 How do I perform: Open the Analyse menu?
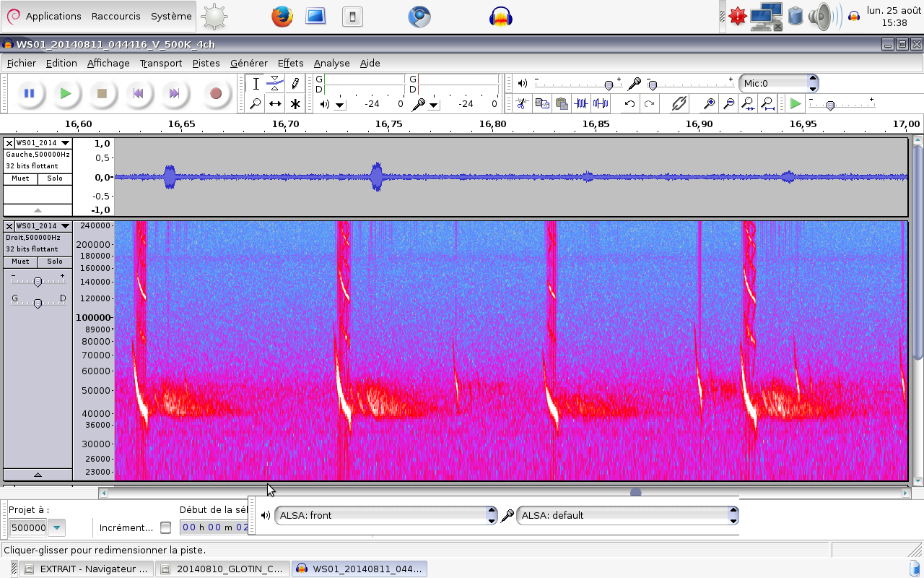[x=331, y=63]
